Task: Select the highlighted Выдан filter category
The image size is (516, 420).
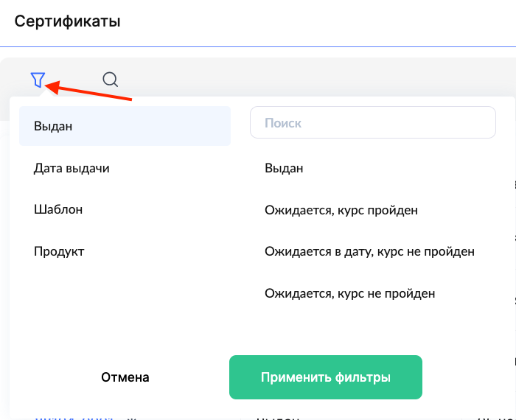Action: (x=124, y=126)
